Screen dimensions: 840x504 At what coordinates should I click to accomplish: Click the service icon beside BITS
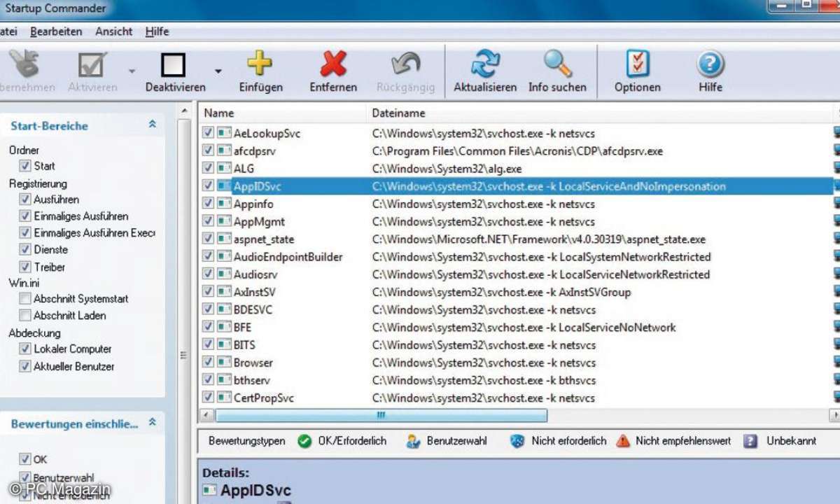(224, 345)
